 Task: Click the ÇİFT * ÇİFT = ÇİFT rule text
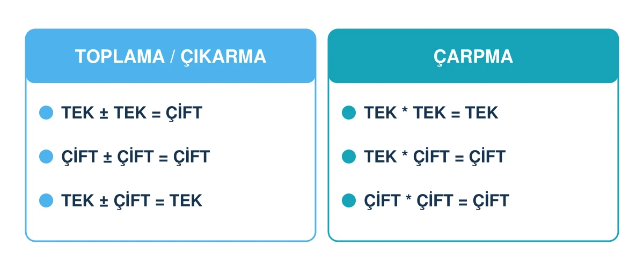436,200
